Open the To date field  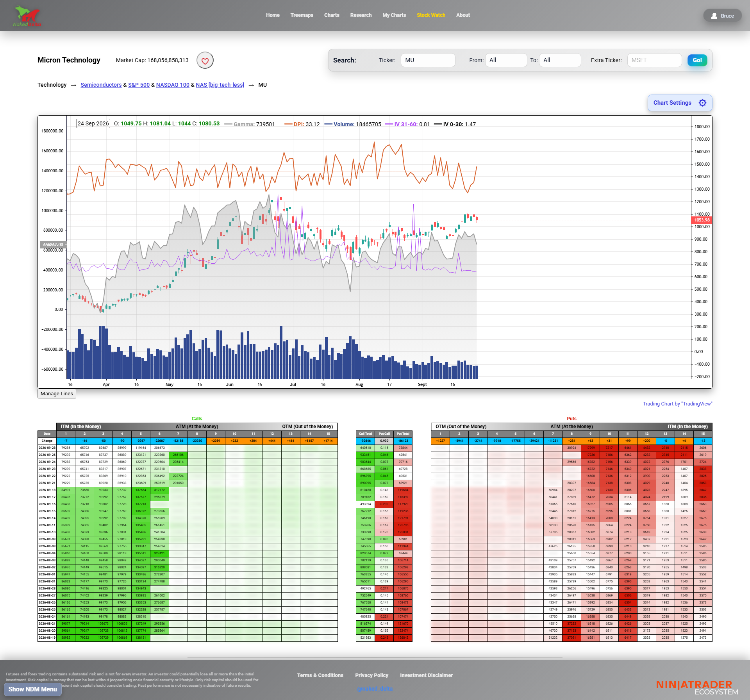point(560,60)
